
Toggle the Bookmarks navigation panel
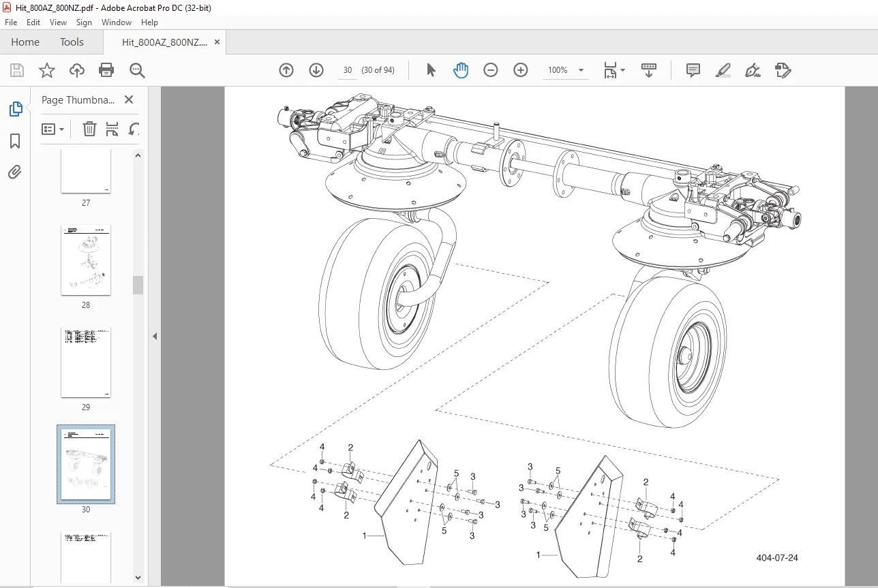[15, 141]
